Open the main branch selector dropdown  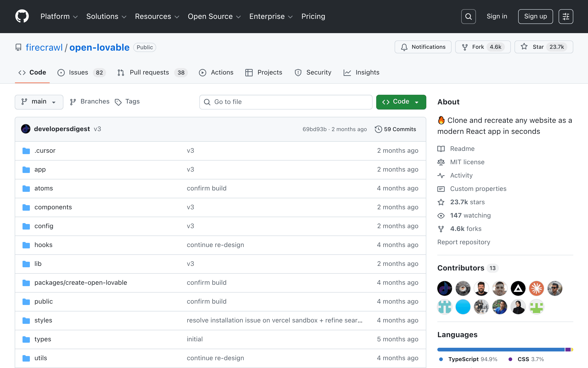click(39, 102)
